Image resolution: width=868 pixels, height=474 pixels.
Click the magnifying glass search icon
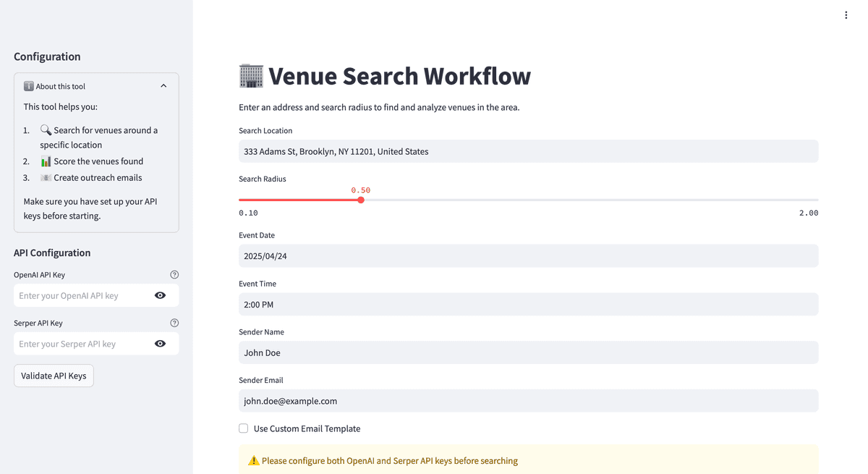tap(46, 130)
